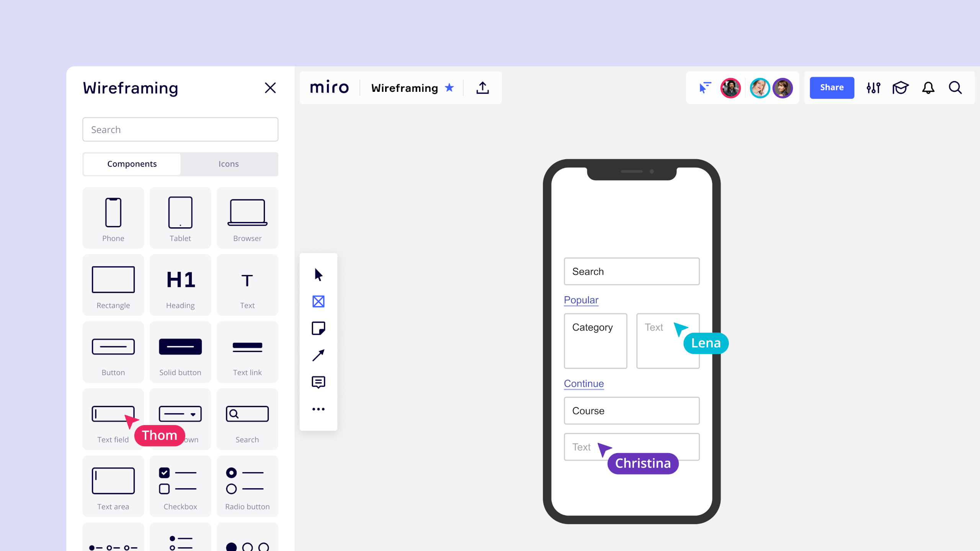Click the share button in top toolbar
The height and width of the screenshot is (551, 980).
coord(831,88)
